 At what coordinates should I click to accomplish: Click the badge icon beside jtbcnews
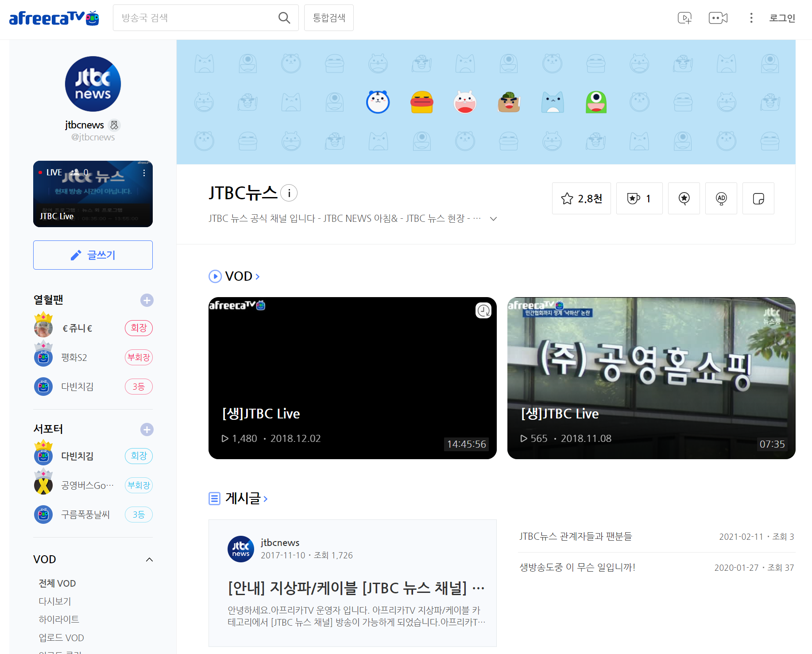[x=114, y=125]
